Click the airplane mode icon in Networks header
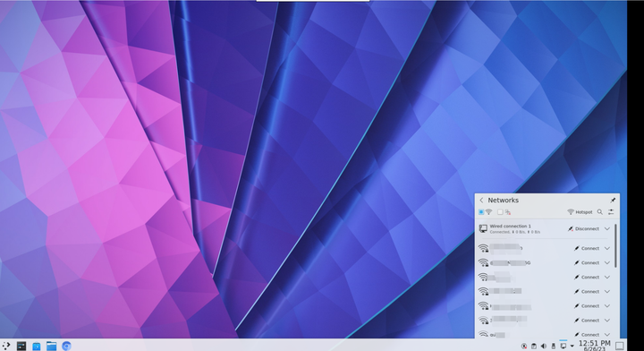This screenshot has width=644, height=351. tap(508, 212)
